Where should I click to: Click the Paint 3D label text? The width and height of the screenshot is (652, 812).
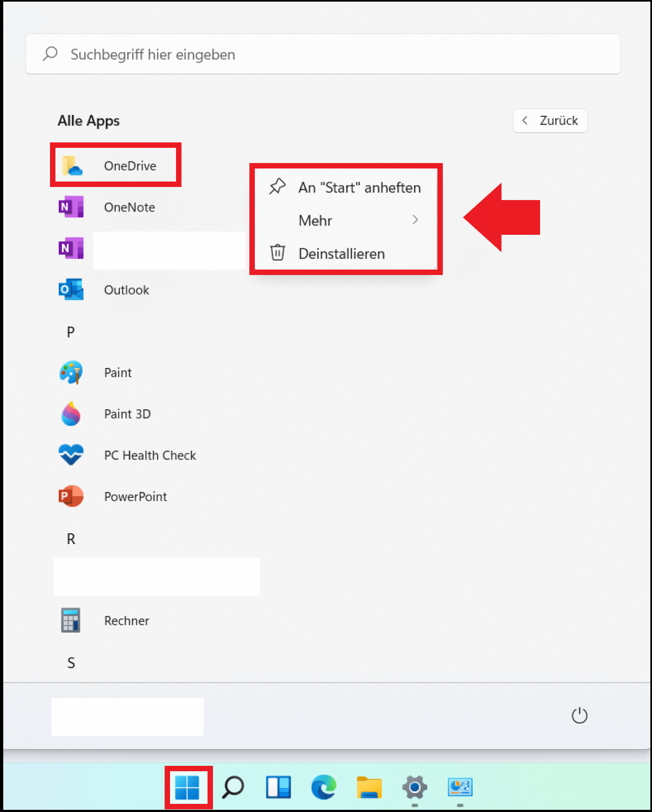click(x=127, y=414)
